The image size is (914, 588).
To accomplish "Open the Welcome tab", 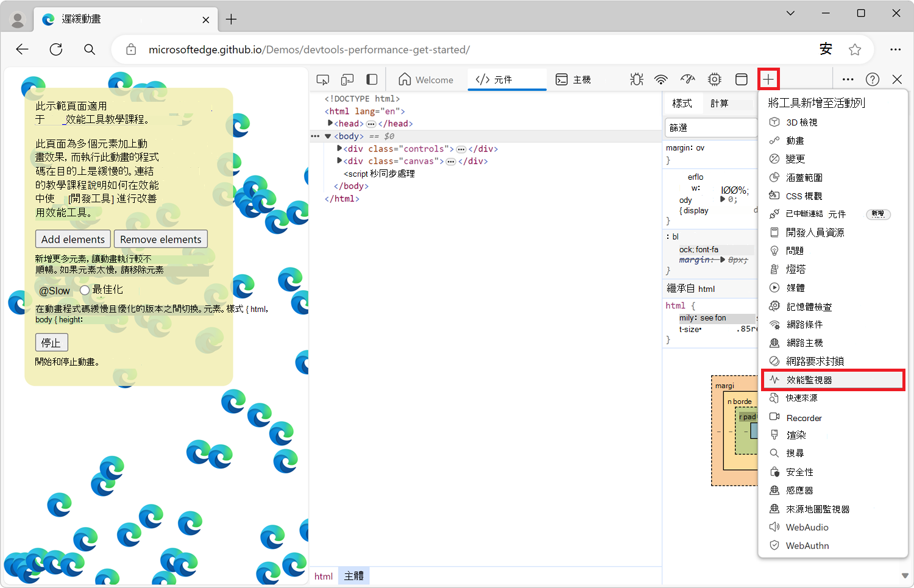I will pyautogui.click(x=426, y=80).
